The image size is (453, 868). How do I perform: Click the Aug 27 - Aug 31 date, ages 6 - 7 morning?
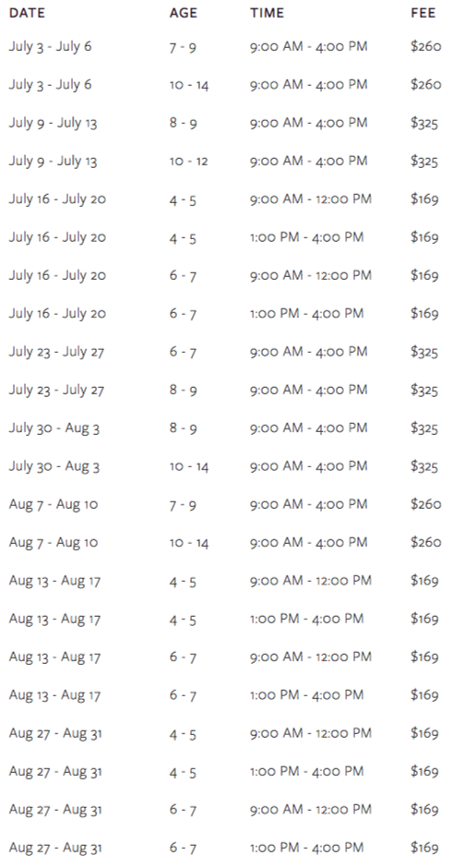coord(55,810)
